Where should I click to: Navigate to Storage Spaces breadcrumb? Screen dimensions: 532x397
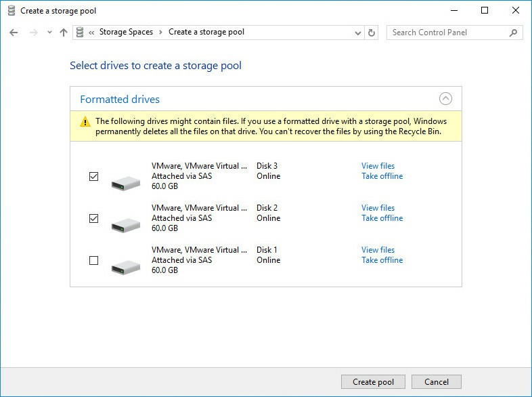pyautogui.click(x=126, y=32)
